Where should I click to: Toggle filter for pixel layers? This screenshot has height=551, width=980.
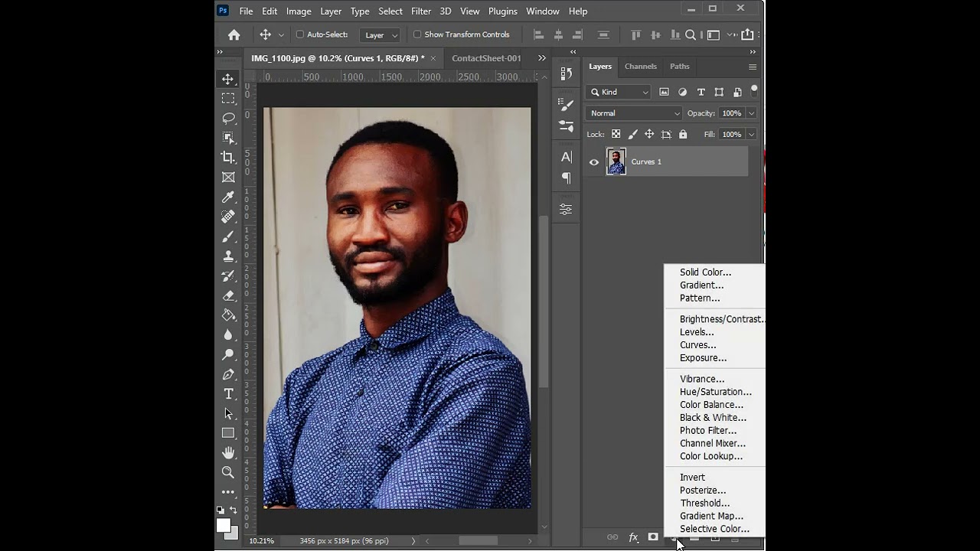(664, 92)
